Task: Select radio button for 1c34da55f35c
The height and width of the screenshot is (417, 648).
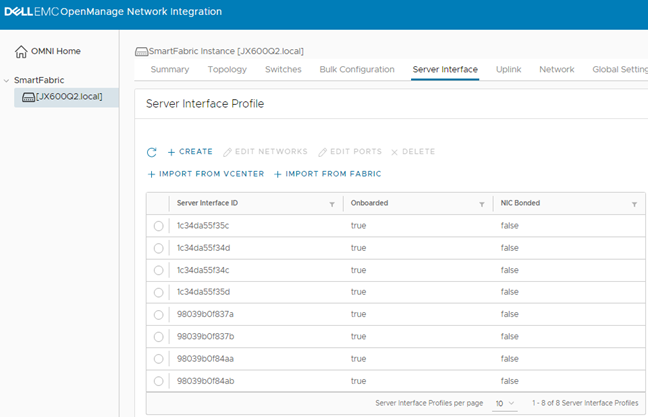Action: tap(158, 226)
